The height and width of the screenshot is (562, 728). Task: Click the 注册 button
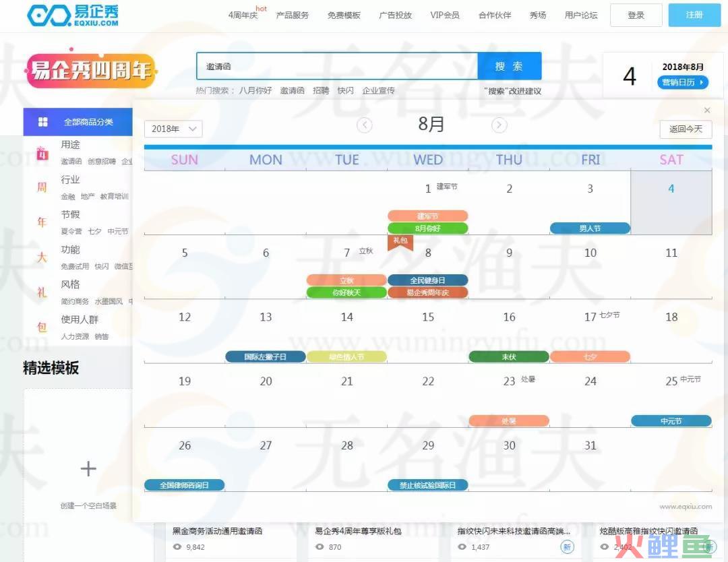click(694, 15)
